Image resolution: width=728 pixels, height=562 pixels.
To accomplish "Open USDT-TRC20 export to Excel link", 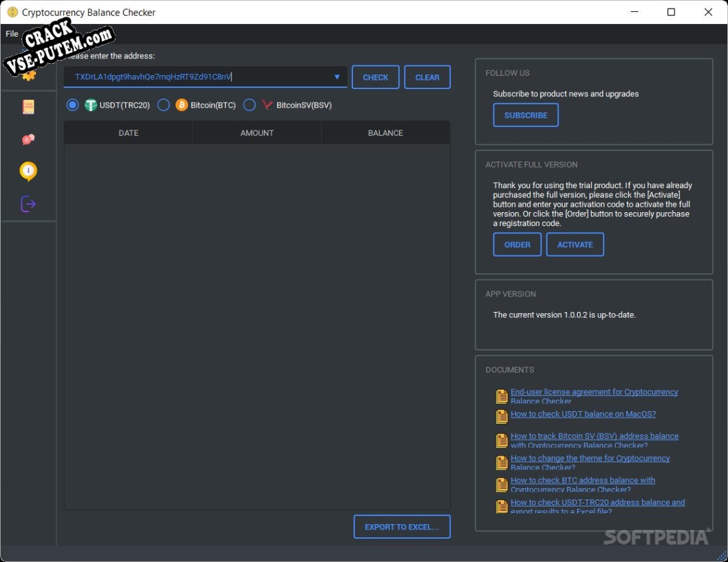I will click(598, 507).
